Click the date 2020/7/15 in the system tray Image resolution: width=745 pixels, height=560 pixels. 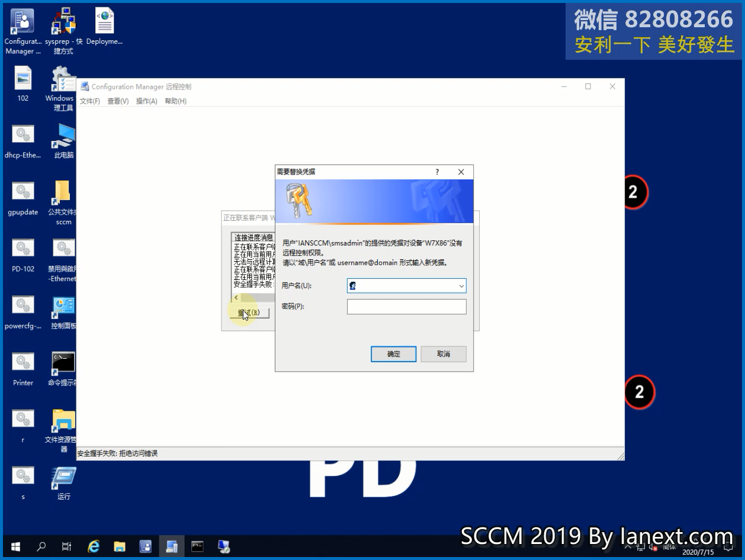(x=698, y=552)
